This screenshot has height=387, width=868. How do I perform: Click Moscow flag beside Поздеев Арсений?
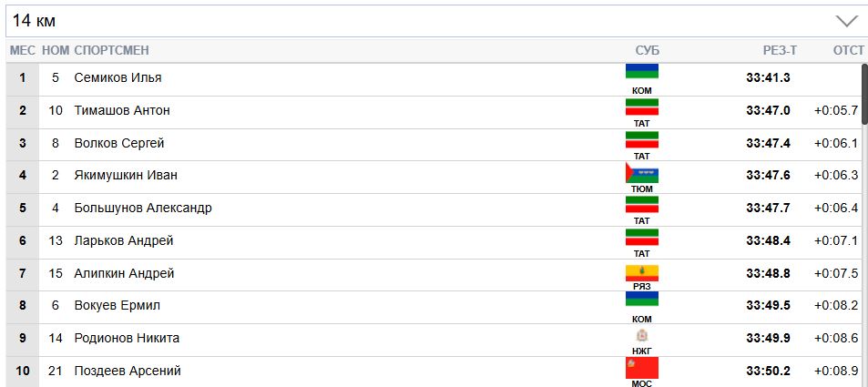click(641, 368)
